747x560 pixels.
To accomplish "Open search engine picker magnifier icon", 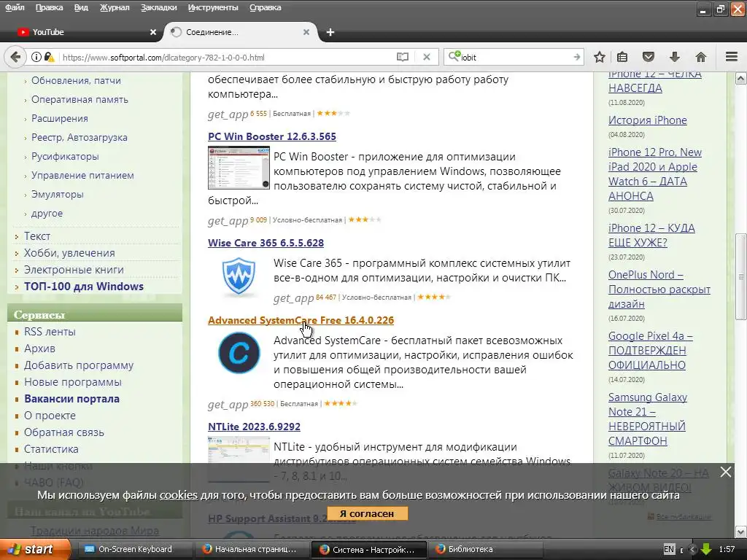I will pos(454,57).
